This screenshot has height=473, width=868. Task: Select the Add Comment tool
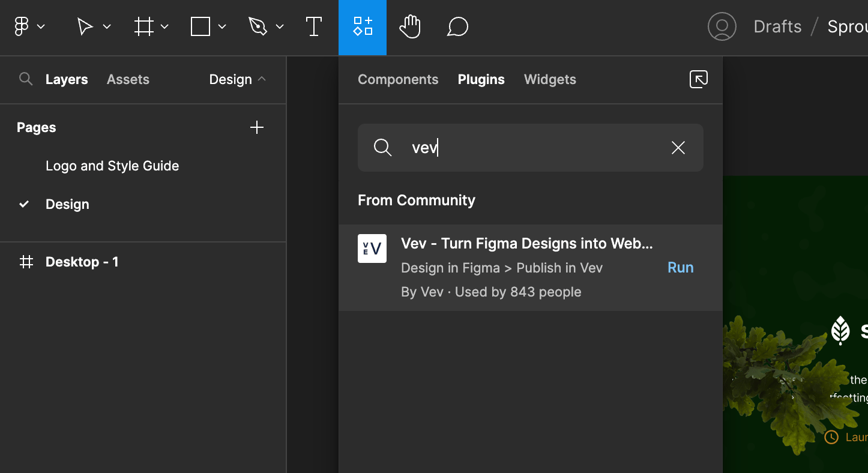(x=457, y=26)
